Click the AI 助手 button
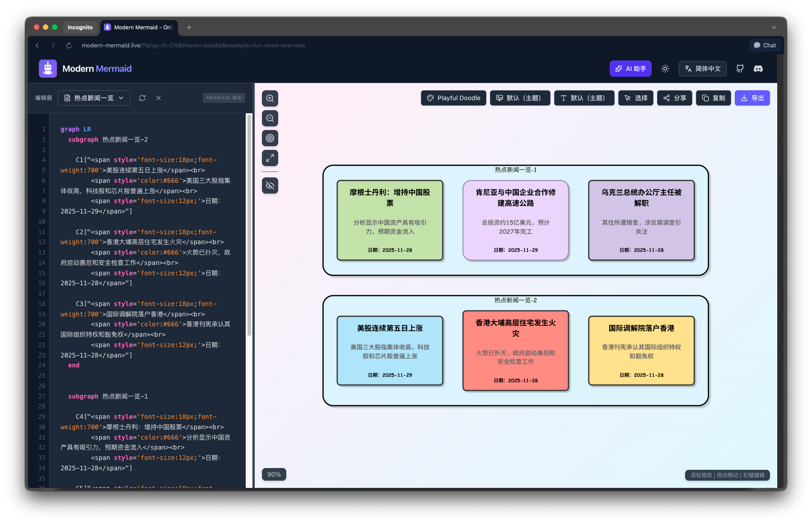Image resolution: width=812 pixels, height=524 pixels. (630, 69)
